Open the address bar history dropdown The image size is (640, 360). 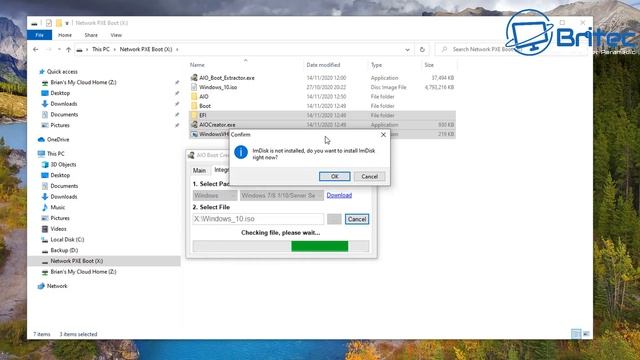pos(407,49)
